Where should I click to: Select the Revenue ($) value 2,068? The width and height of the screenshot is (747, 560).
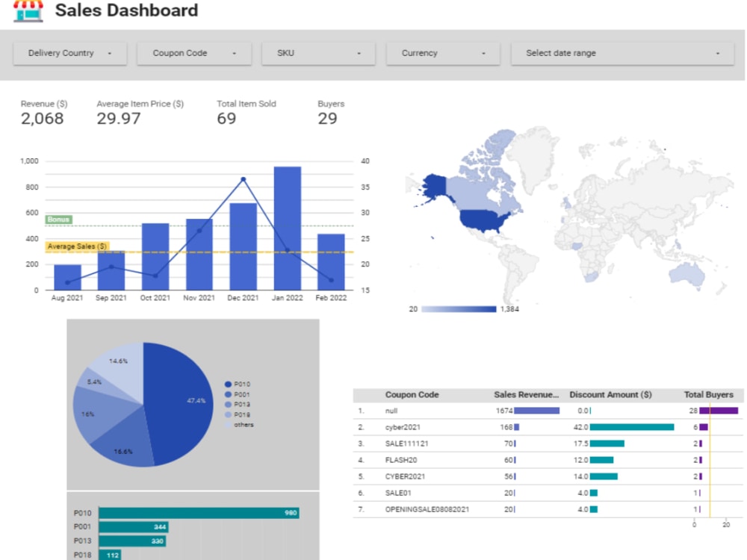42,118
